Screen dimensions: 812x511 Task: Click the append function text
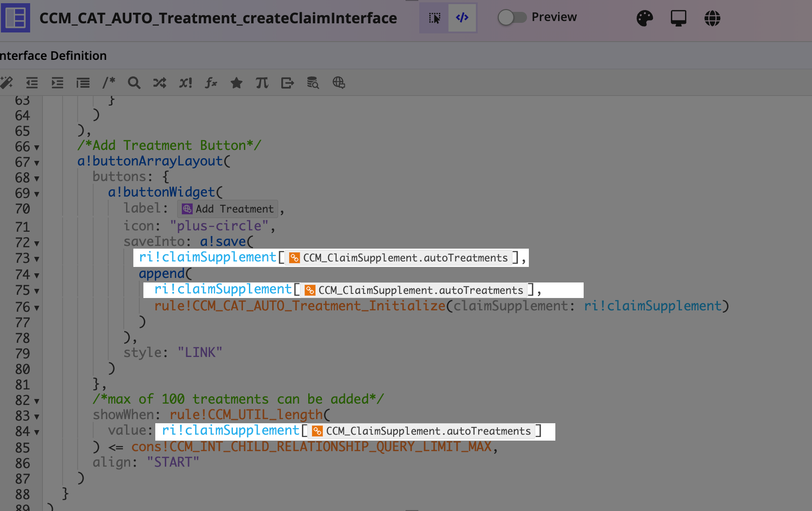(x=162, y=273)
